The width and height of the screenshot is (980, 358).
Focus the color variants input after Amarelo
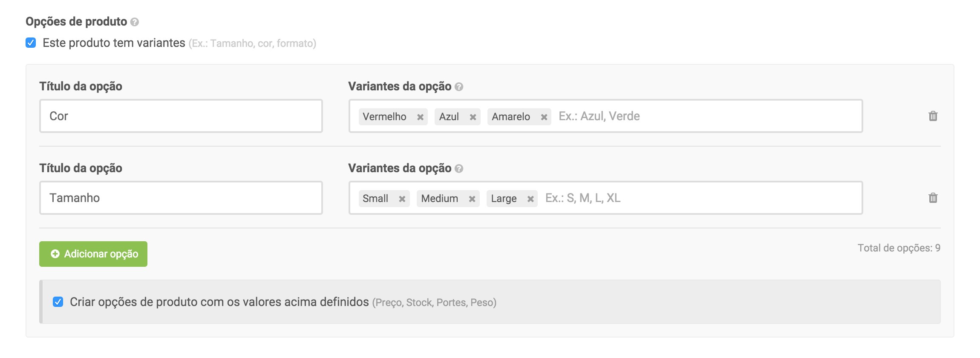(703, 116)
